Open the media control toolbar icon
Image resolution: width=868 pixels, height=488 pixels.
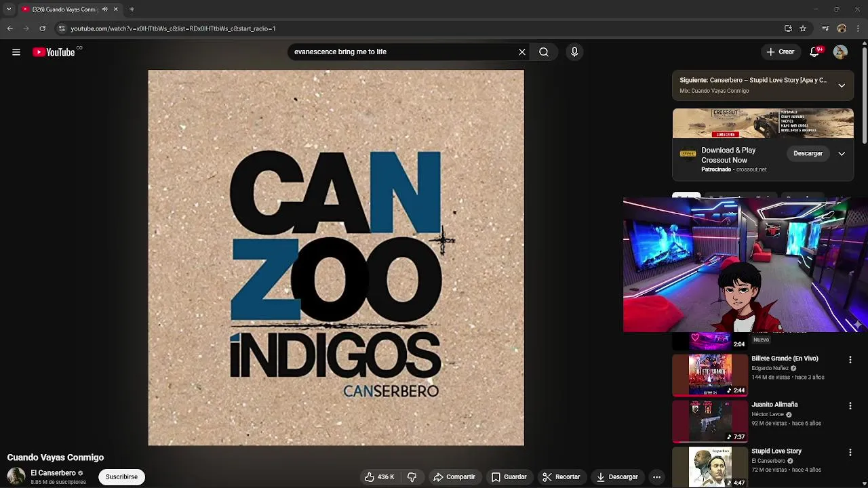click(825, 28)
